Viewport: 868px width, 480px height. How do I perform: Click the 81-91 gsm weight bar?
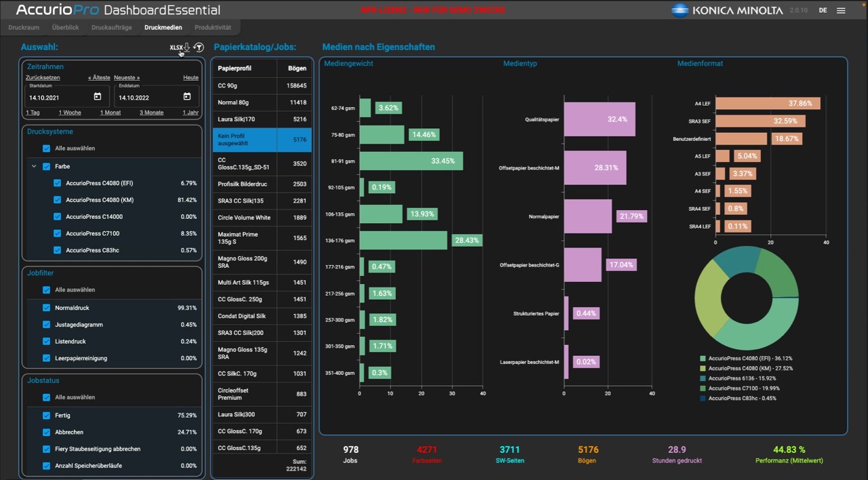point(411,161)
